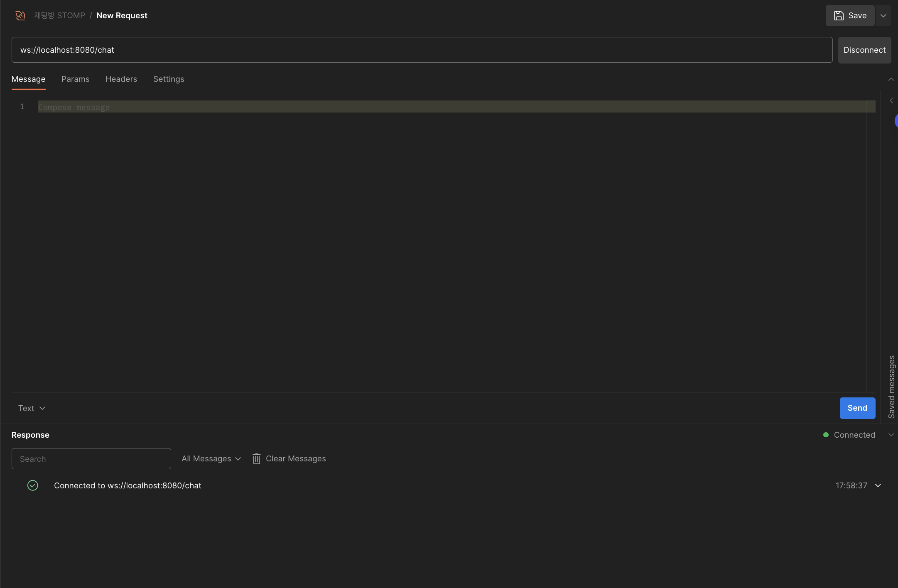Image resolution: width=898 pixels, height=588 pixels.
Task: Open the Settings tab
Action: (x=169, y=79)
